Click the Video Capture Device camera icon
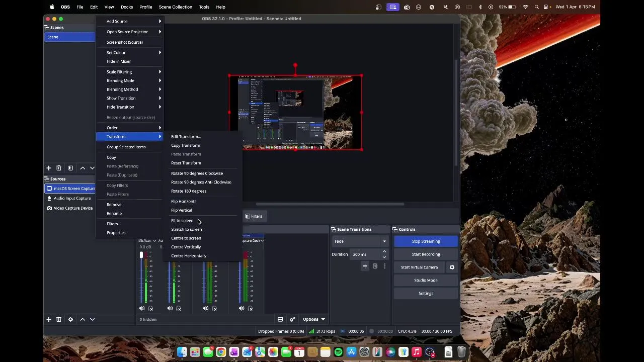This screenshot has height=362, width=644. [x=49, y=208]
